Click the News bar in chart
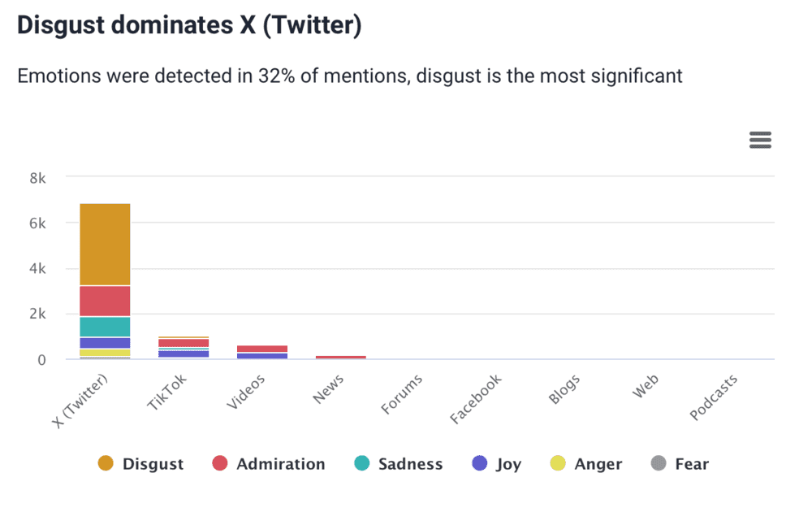 [x=341, y=357]
